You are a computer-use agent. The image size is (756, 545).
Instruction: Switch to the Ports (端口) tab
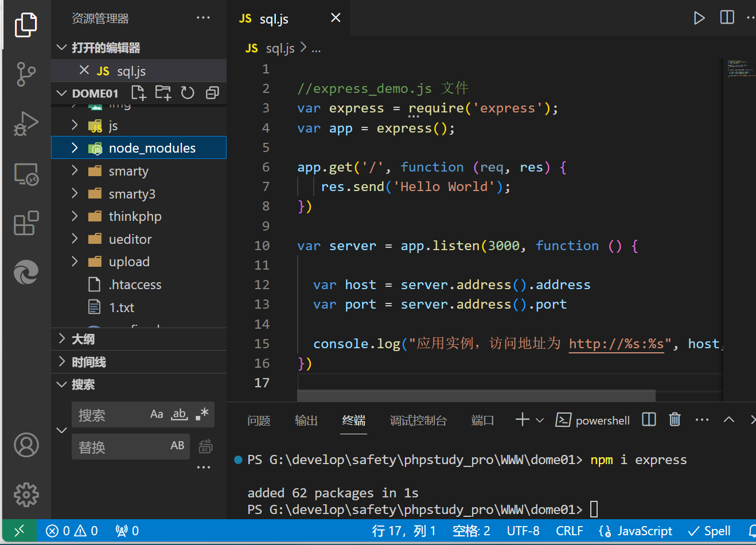[482, 421]
